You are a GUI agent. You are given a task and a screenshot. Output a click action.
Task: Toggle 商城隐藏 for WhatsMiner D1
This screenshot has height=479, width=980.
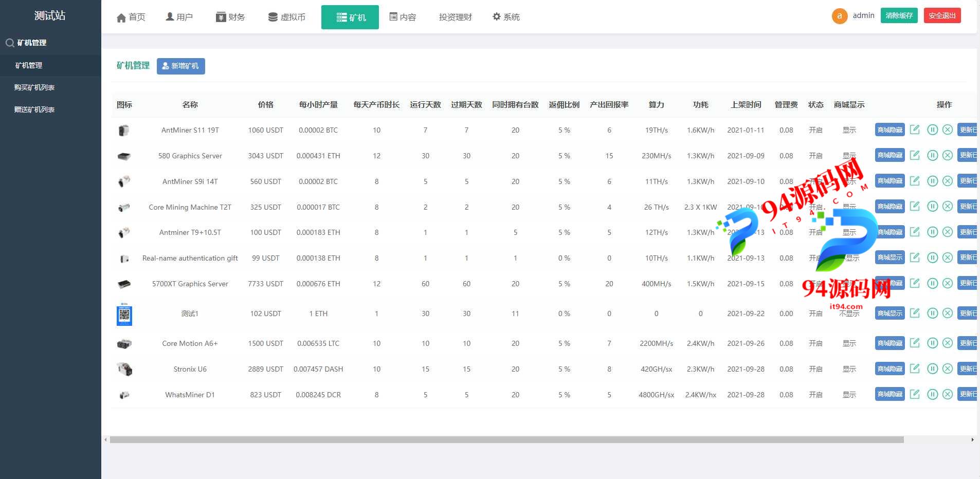coord(890,394)
